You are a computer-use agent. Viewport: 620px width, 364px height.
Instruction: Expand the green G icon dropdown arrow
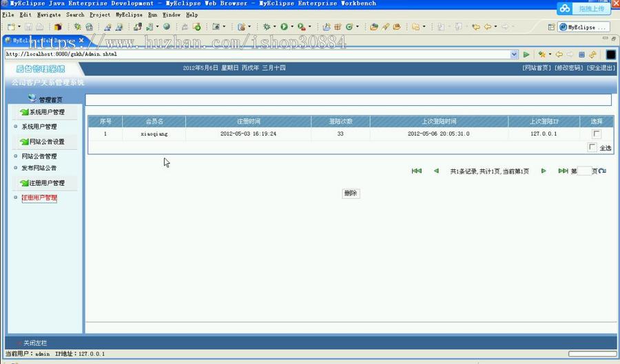click(358, 27)
